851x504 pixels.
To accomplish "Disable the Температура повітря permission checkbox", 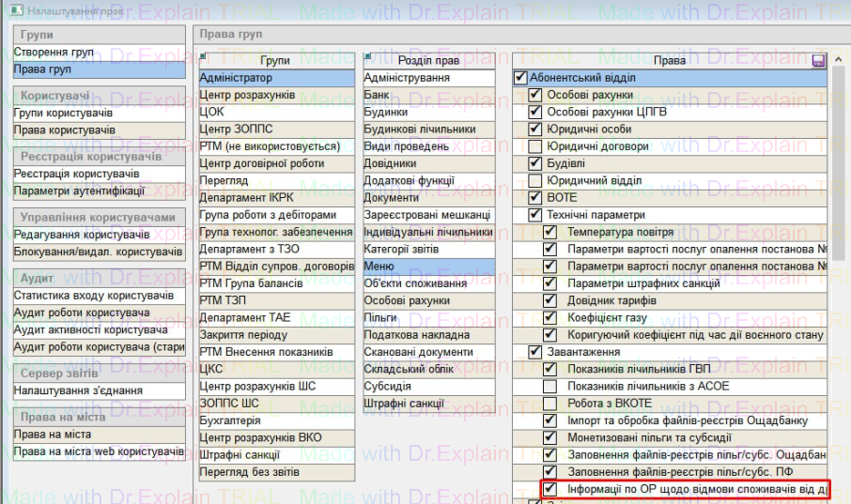I will pos(550,232).
